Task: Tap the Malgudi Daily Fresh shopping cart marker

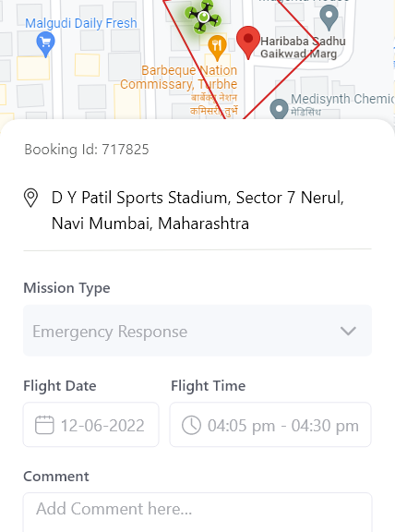Action: 45,44
